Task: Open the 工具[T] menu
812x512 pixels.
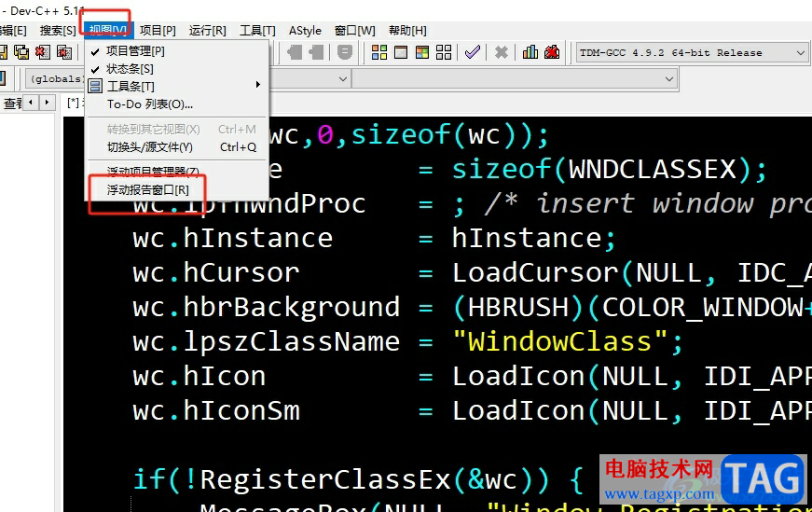Action: 257,31
